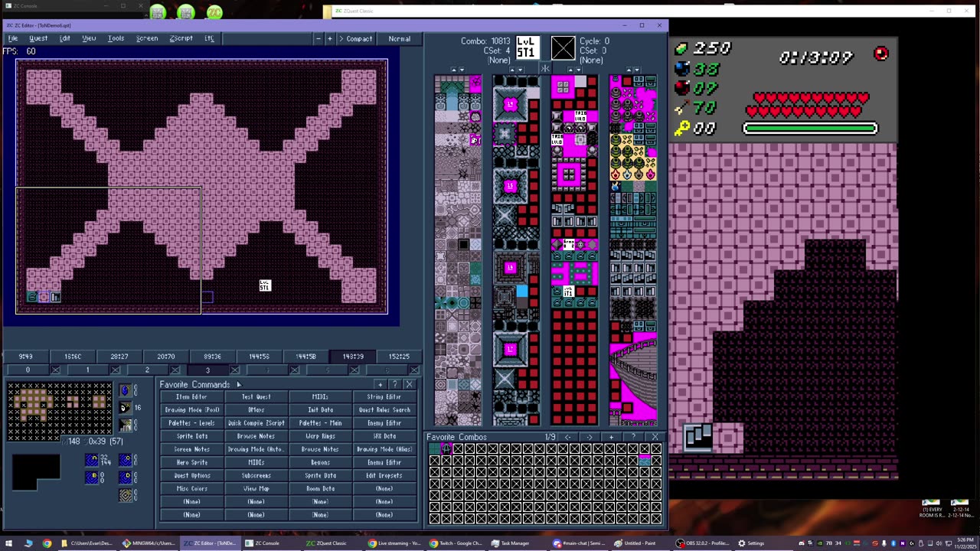The height and width of the screenshot is (551, 980).
Task: Click the red record indicator in ZQuest Classic
Action: [x=881, y=54]
